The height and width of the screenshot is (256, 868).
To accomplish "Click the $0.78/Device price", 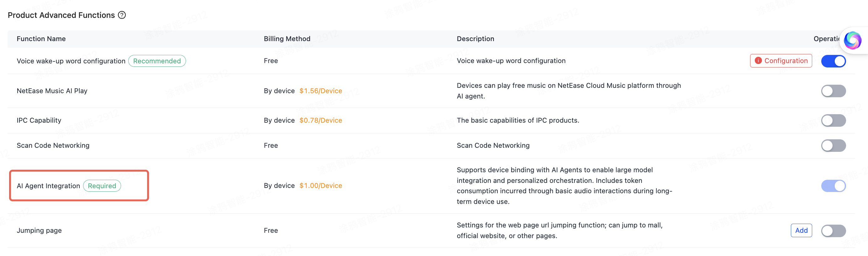I will [321, 120].
